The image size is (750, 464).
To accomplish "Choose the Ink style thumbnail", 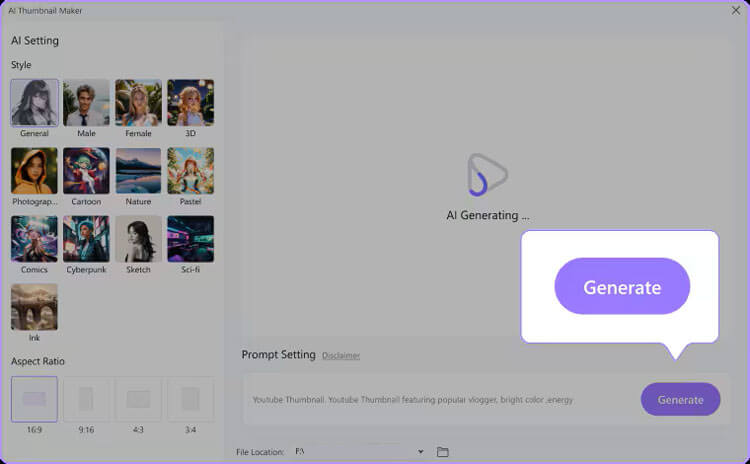I will pyautogui.click(x=34, y=307).
